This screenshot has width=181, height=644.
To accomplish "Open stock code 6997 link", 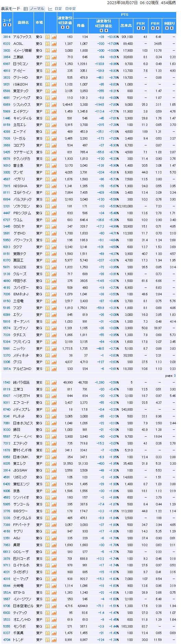I will 7,64.
